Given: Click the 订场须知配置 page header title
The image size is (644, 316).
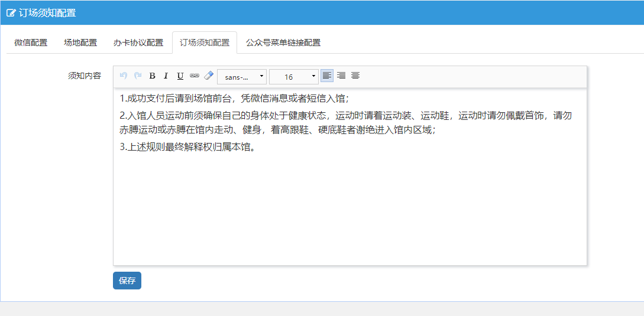Looking at the screenshot, I should click(x=47, y=13).
